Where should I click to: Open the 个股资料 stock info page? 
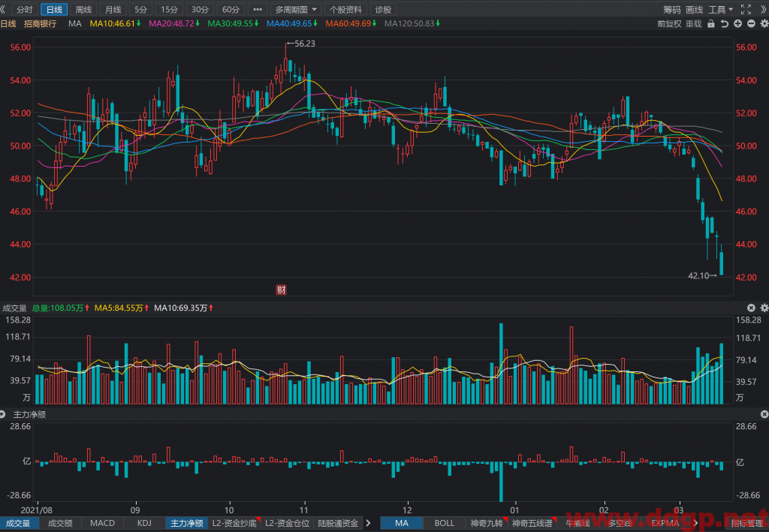click(x=345, y=9)
